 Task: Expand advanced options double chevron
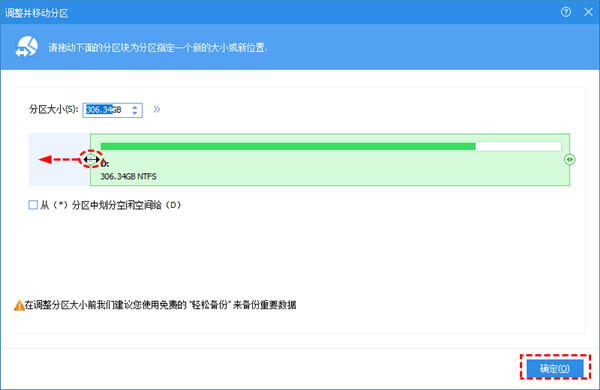point(157,109)
